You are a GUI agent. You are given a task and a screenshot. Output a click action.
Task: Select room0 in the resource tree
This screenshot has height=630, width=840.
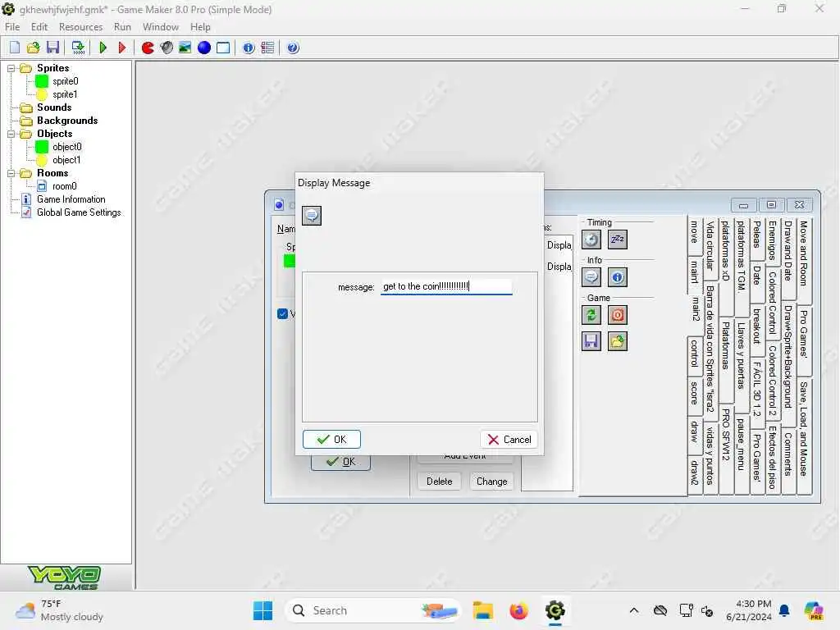coord(64,186)
